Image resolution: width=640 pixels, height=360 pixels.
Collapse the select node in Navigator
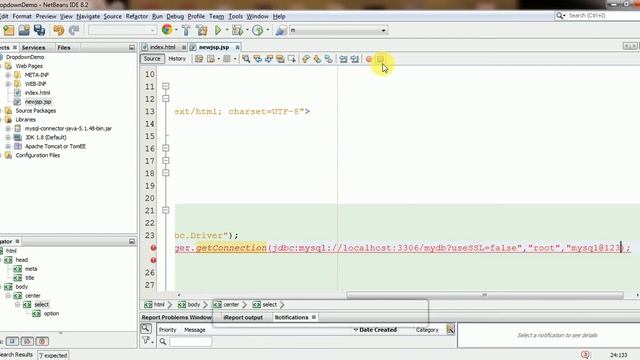17,304
